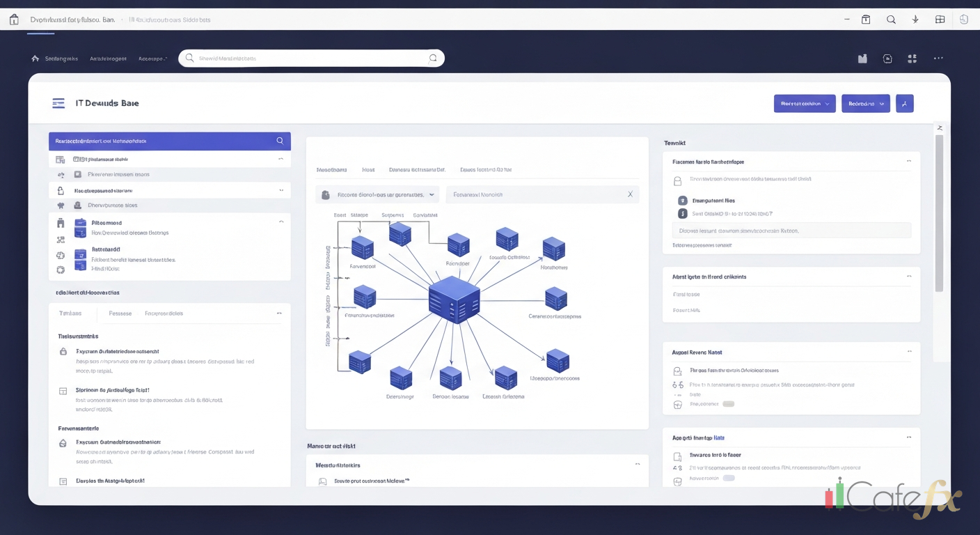
Task: Click the small square purple button top right
Action: pos(904,104)
